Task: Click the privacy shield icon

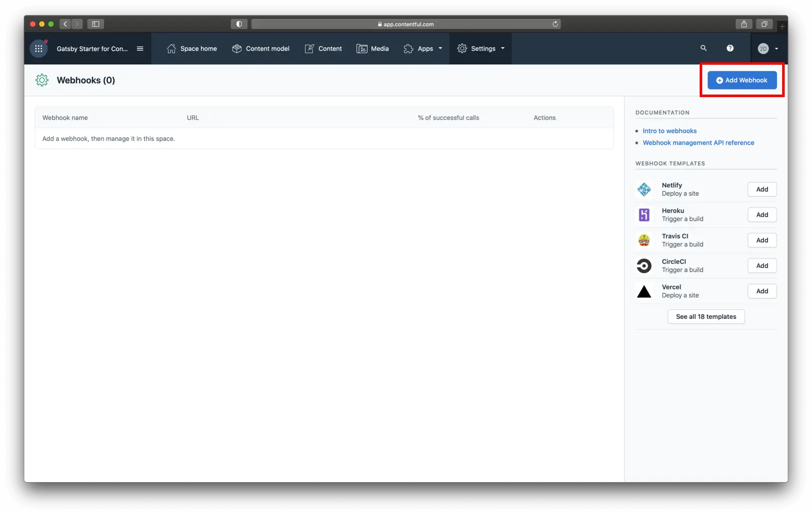Action: [x=239, y=24]
